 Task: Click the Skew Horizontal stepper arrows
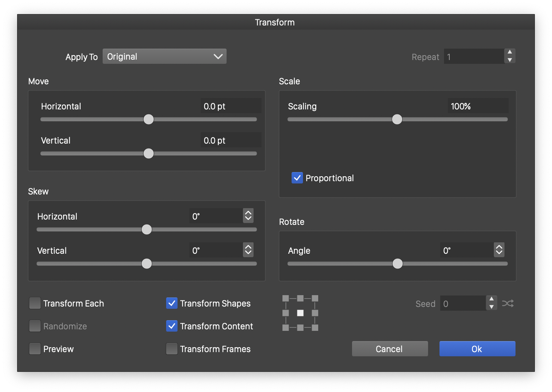pos(248,216)
